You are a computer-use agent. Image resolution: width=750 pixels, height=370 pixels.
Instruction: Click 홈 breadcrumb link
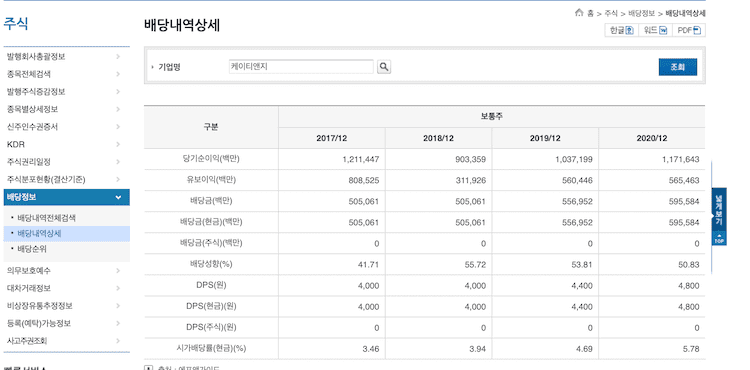click(591, 13)
